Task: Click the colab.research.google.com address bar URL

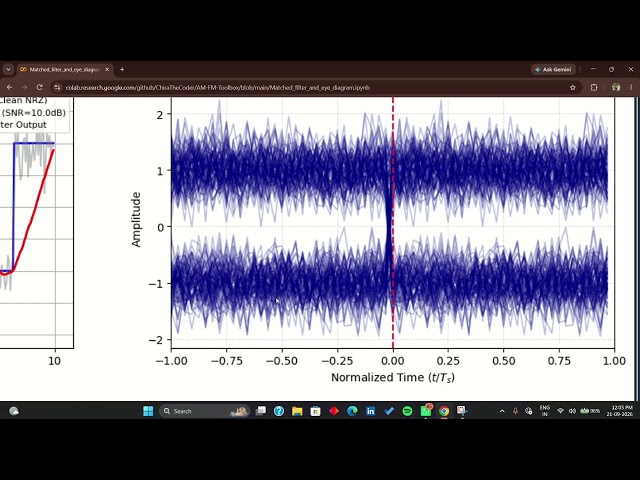Action: click(218, 87)
